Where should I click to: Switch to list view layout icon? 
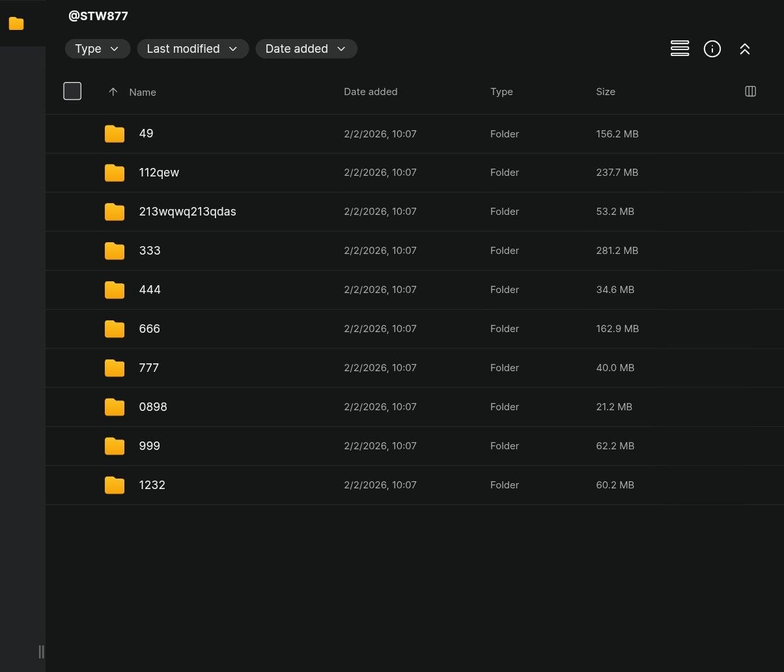(x=679, y=49)
